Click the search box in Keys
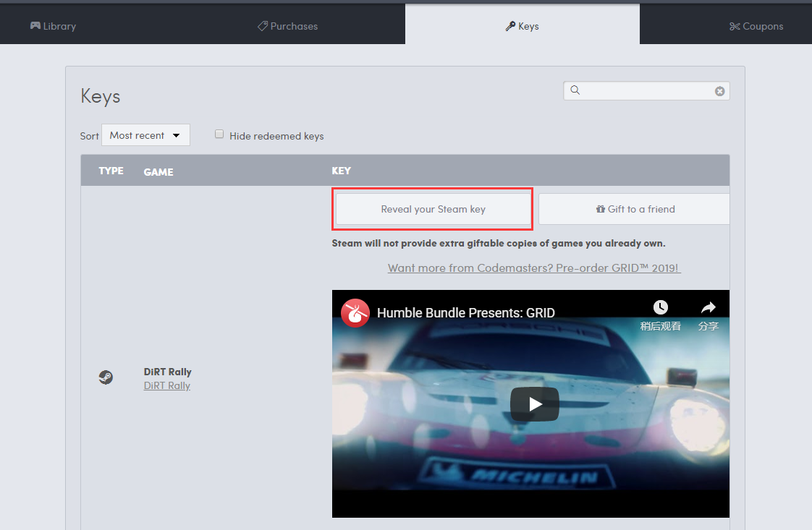The width and height of the screenshot is (812, 530). [x=646, y=90]
